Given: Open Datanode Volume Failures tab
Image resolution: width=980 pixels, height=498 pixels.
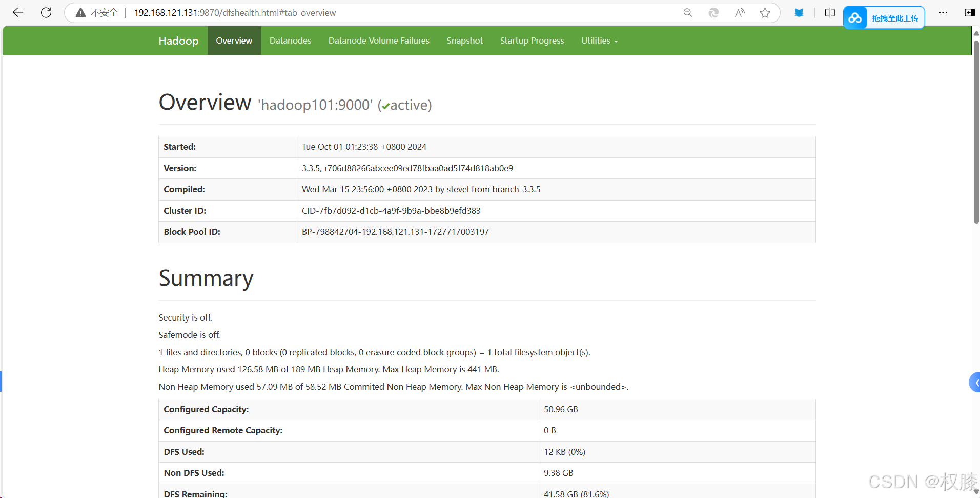Looking at the screenshot, I should pos(379,41).
